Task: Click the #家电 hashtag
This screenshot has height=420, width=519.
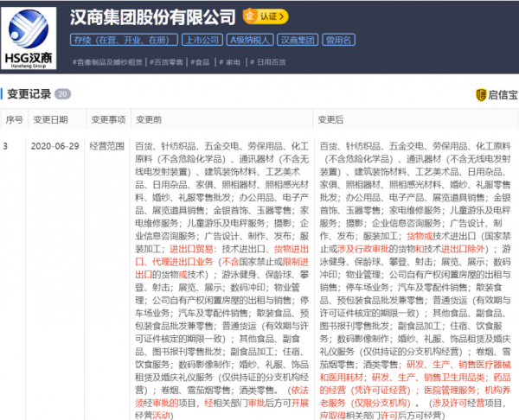Action: (230, 62)
